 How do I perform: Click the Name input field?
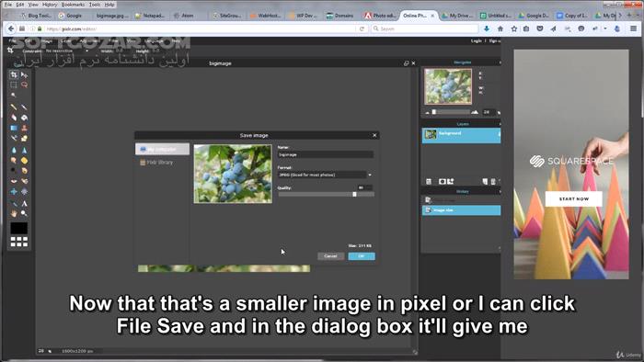point(326,154)
